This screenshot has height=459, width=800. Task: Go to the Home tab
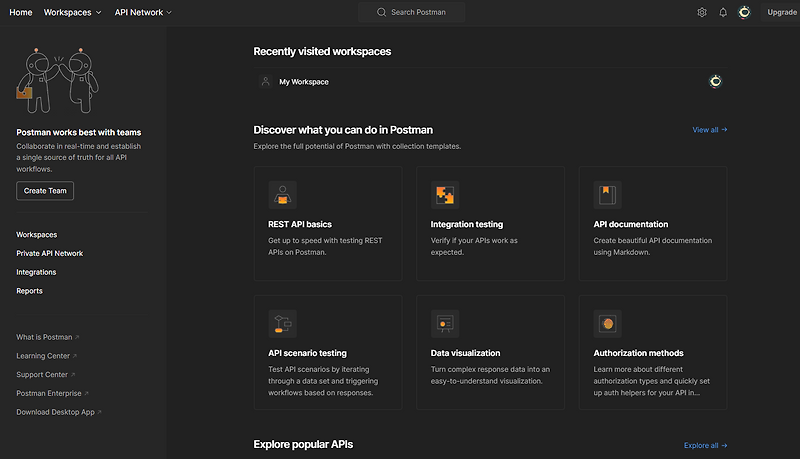coord(20,12)
